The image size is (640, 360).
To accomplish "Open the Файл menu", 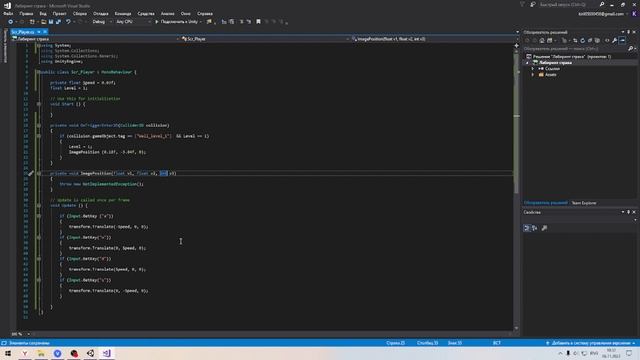I will [8, 13].
